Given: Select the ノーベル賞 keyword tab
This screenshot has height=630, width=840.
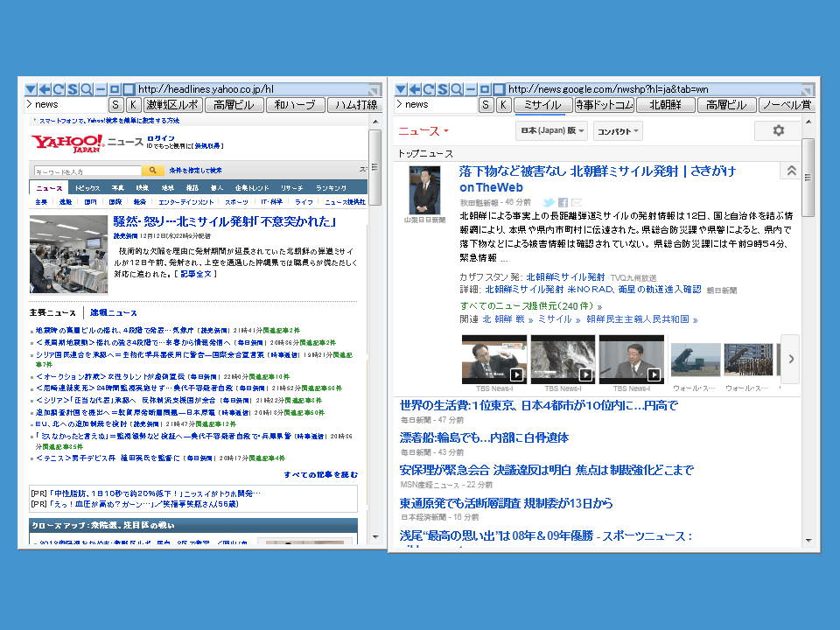Looking at the screenshot, I should pyautogui.click(x=787, y=104).
